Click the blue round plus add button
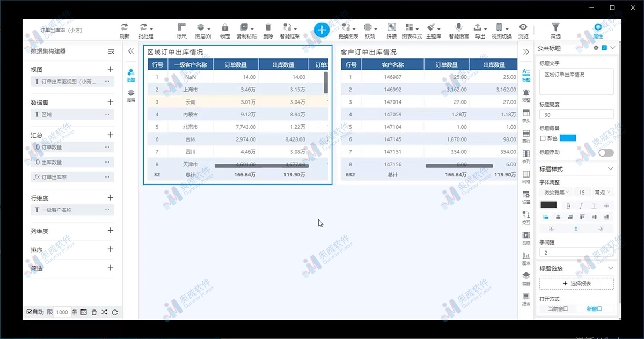Viewport: 644px width, 339px height. click(x=321, y=30)
